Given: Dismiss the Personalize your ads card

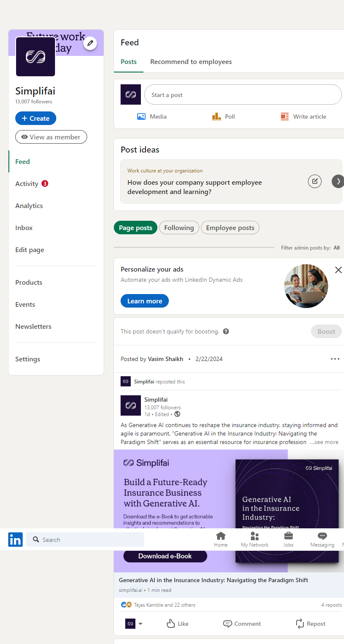Looking at the screenshot, I should click(338, 270).
